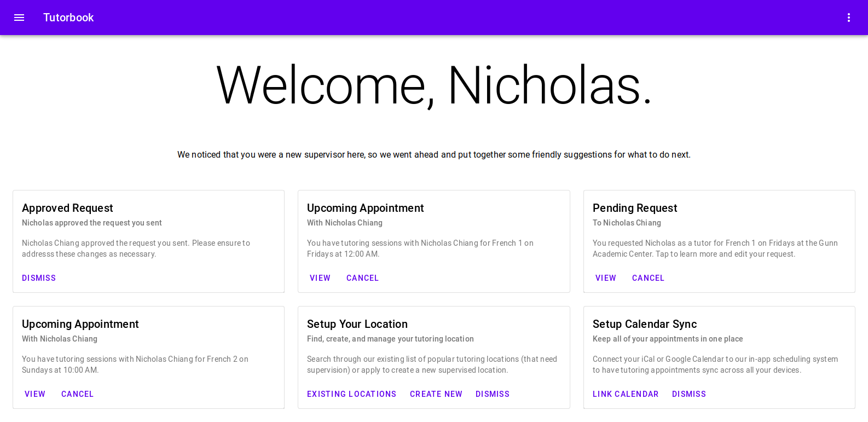Select Create New location

[436, 394]
